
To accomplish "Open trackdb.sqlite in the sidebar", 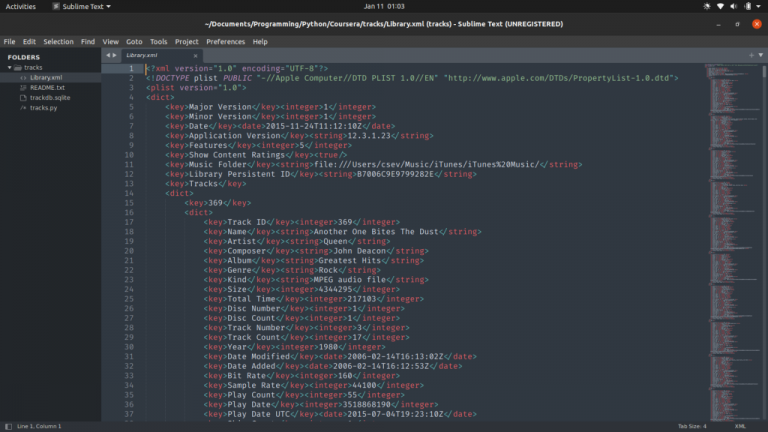I will tap(50, 97).
